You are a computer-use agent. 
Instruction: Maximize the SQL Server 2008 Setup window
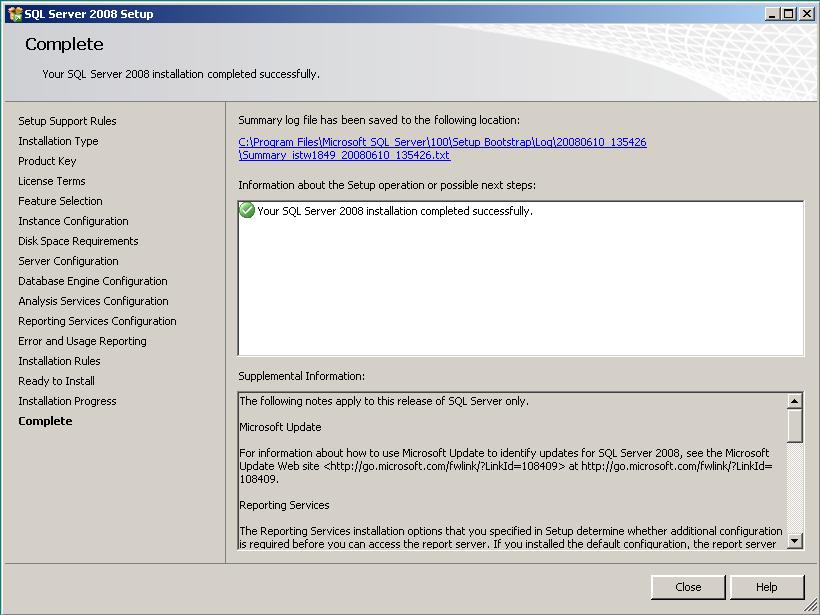click(x=789, y=14)
